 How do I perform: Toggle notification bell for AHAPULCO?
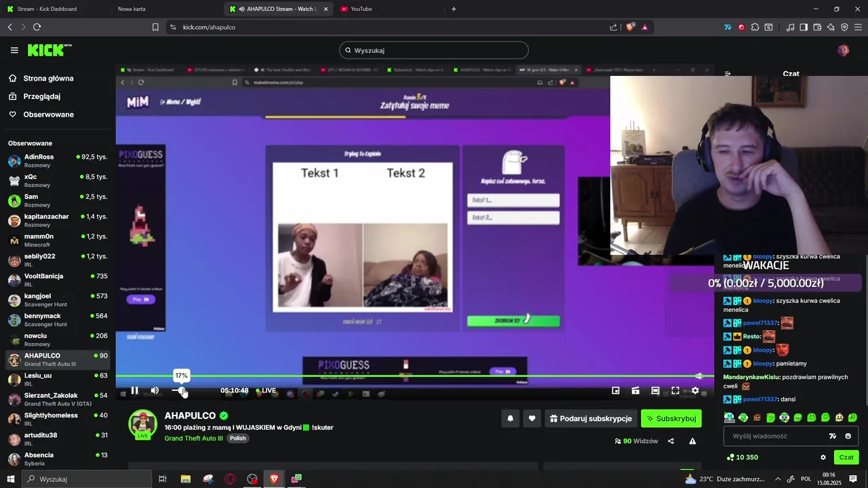pos(511,419)
